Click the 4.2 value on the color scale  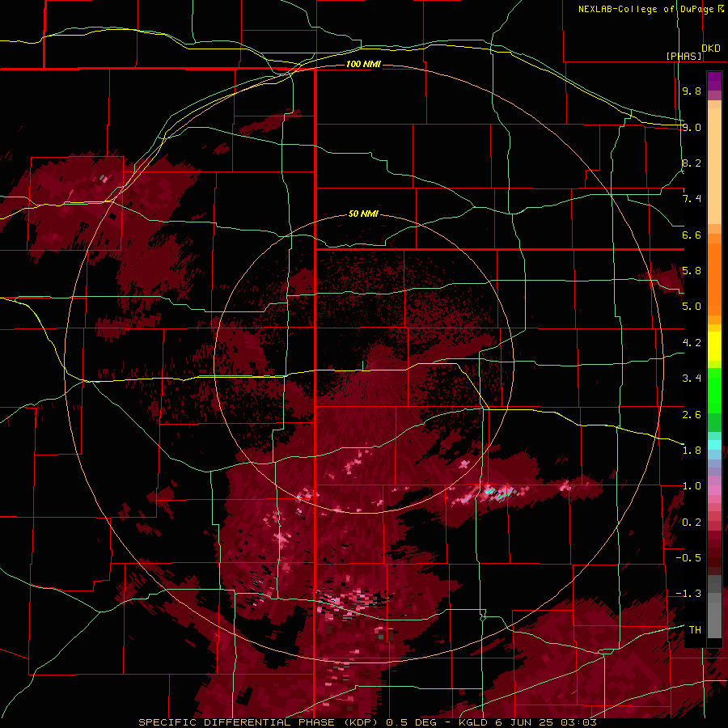tap(692, 343)
